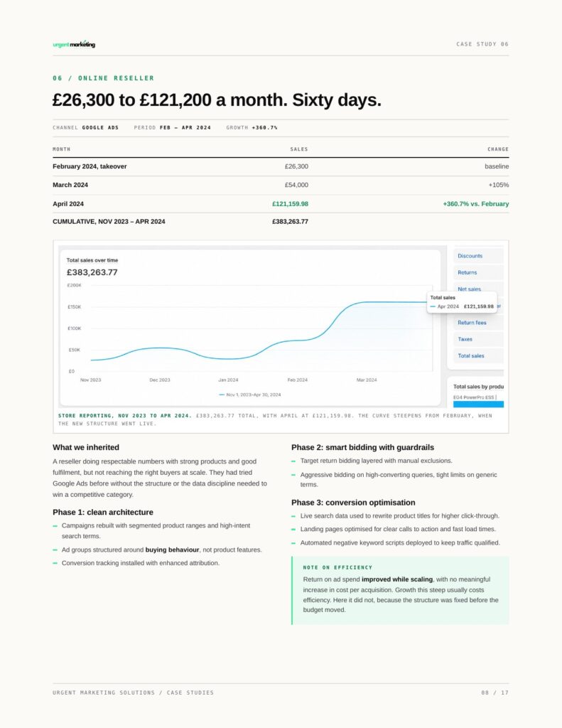562x728 pixels.
Task: Open the Total sales sidebar link
Action: click(470, 355)
